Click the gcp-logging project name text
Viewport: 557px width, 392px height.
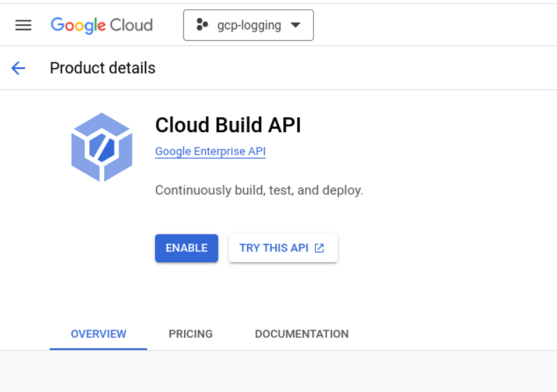[x=249, y=25]
